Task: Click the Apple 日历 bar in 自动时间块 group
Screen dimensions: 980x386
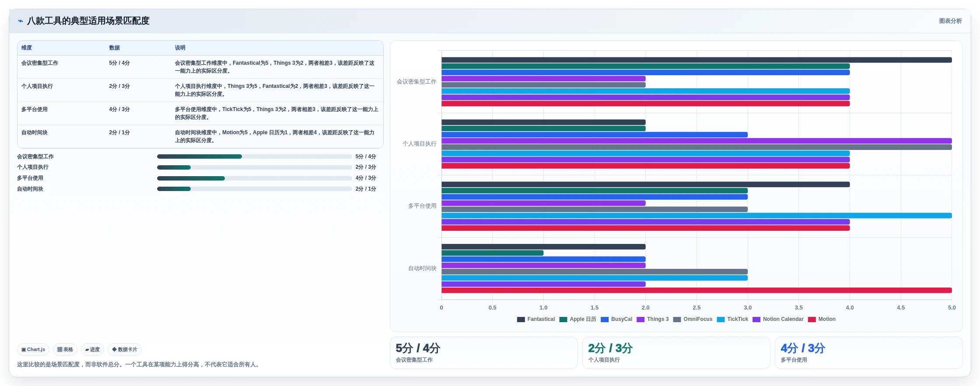Action: coord(492,253)
